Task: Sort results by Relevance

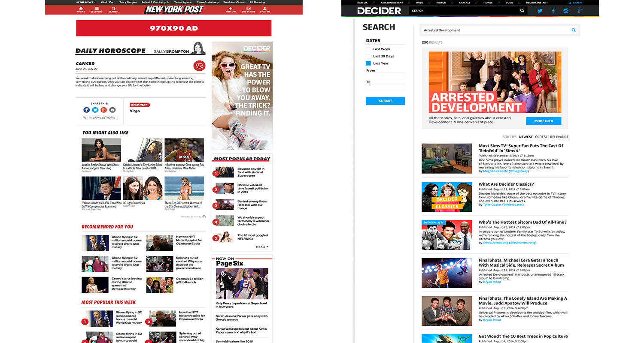Action: (x=559, y=137)
